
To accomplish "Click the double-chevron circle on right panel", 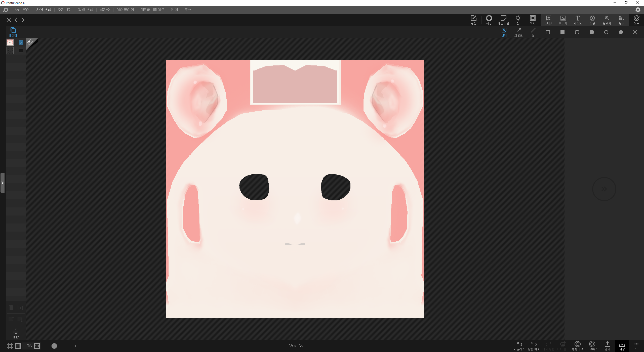I will (x=604, y=189).
